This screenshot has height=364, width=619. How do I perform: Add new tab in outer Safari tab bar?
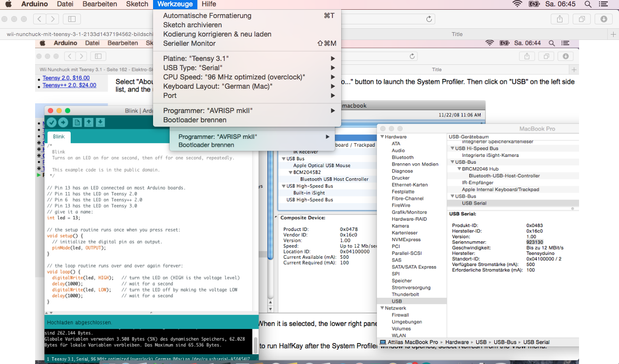[x=613, y=34]
